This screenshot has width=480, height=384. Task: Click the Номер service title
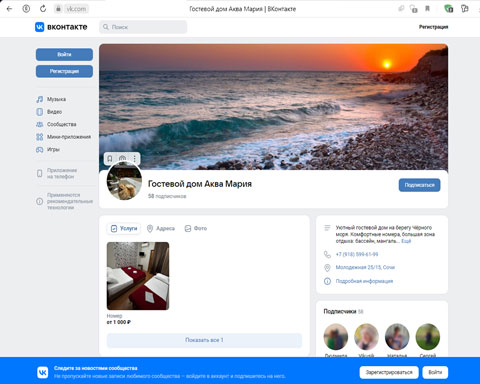114,316
